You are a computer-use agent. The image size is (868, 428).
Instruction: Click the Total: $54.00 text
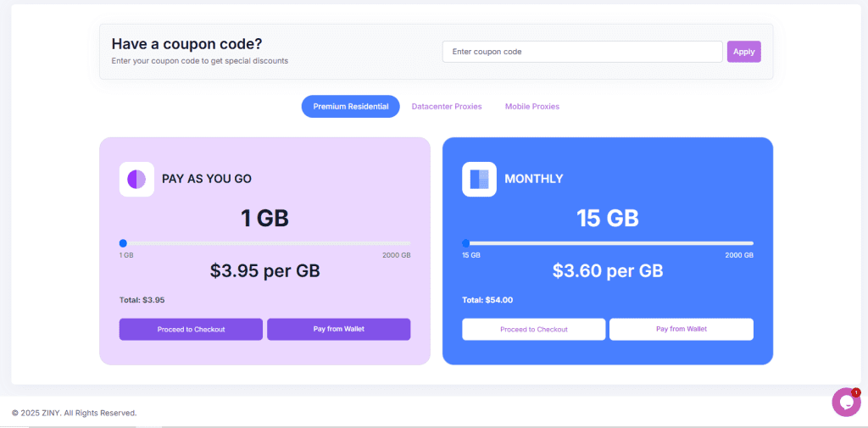tap(487, 300)
